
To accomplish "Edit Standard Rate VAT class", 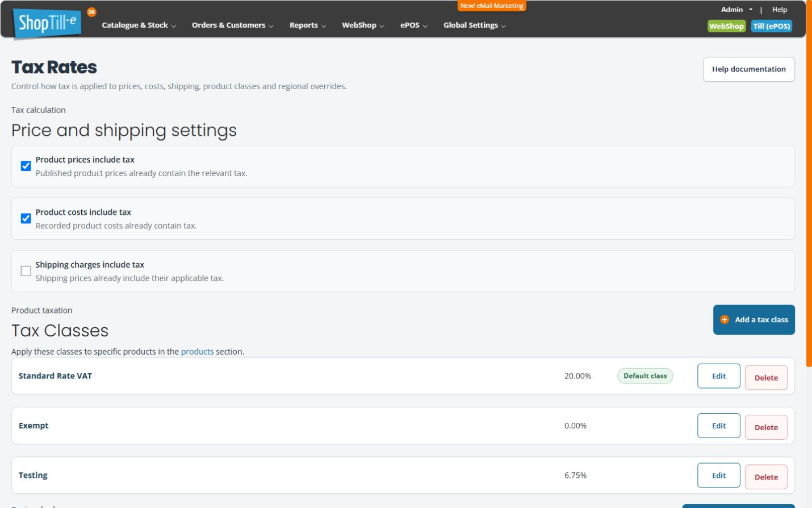I will pyautogui.click(x=718, y=376).
